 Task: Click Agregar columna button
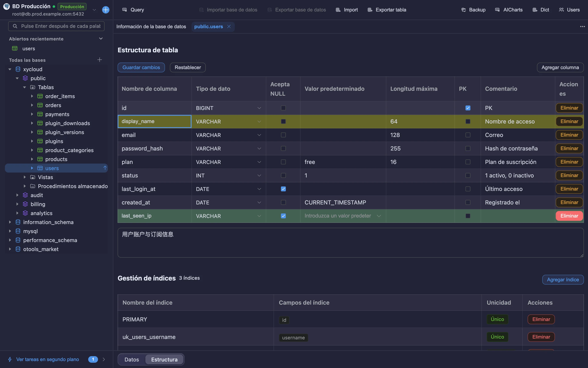pos(560,67)
